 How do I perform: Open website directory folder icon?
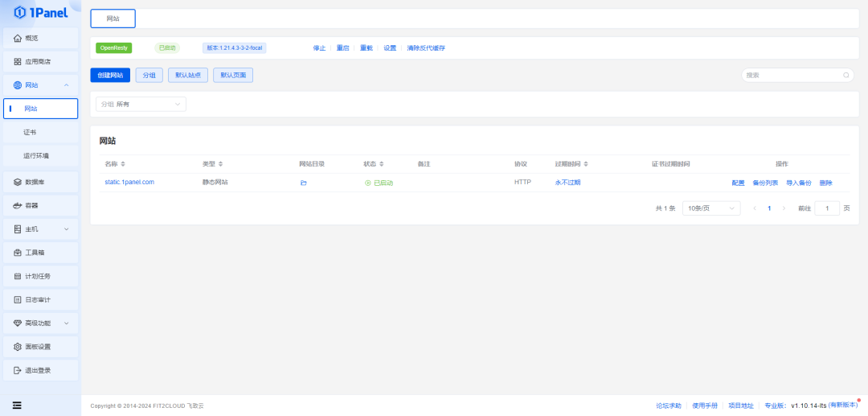pyautogui.click(x=303, y=183)
